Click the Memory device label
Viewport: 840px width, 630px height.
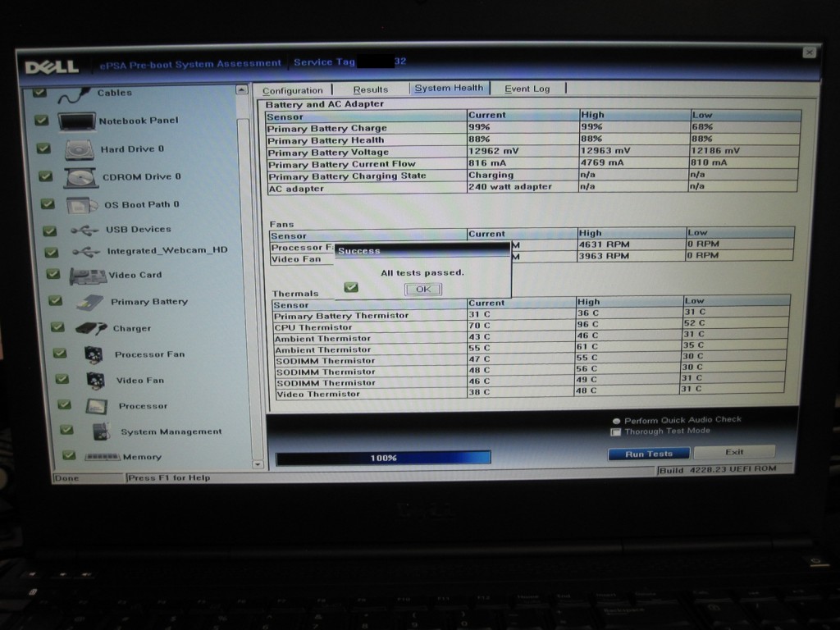point(142,457)
